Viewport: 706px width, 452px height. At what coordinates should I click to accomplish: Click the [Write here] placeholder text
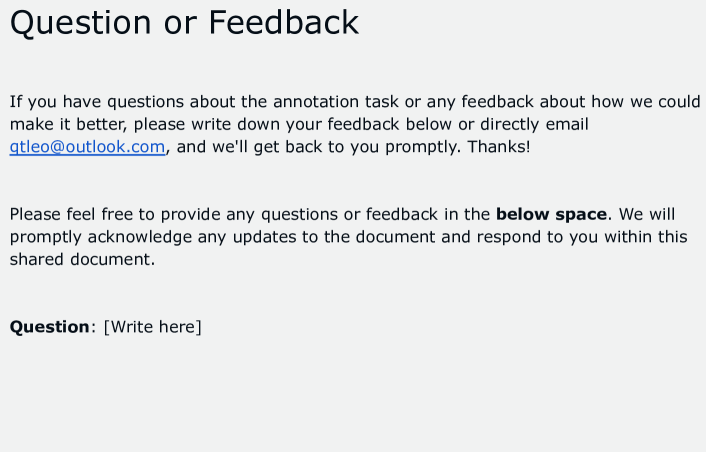click(153, 327)
